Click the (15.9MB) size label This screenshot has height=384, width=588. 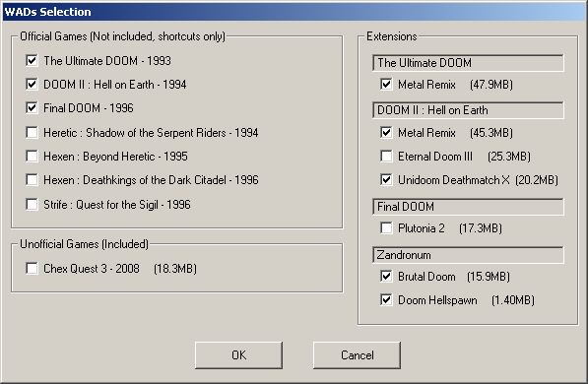point(489,277)
